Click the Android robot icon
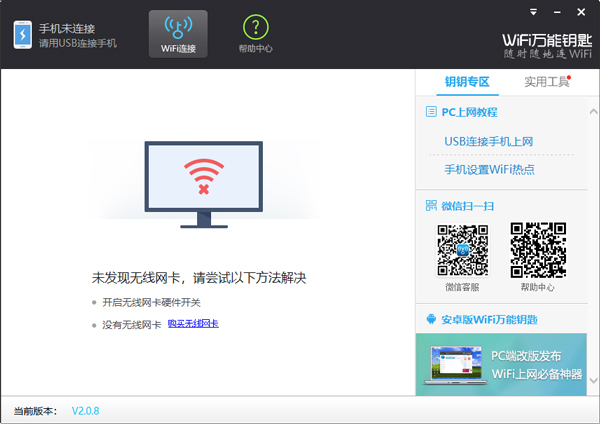This screenshot has width=600, height=424. [431, 320]
